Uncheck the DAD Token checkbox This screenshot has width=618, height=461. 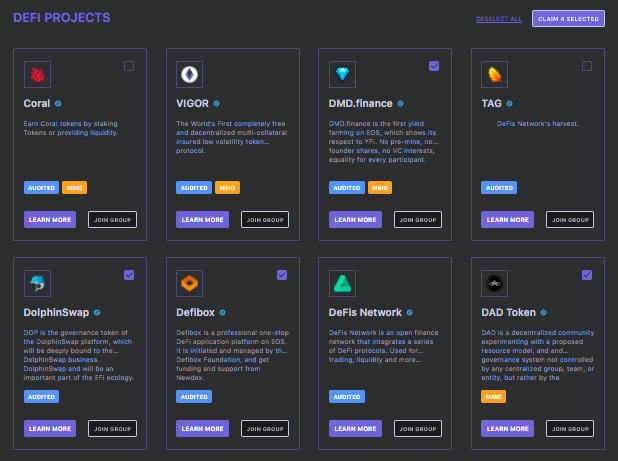pos(587,275)
